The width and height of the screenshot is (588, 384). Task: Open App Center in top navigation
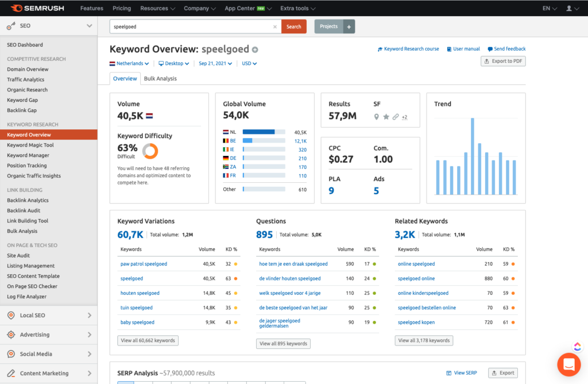(248, 8)
